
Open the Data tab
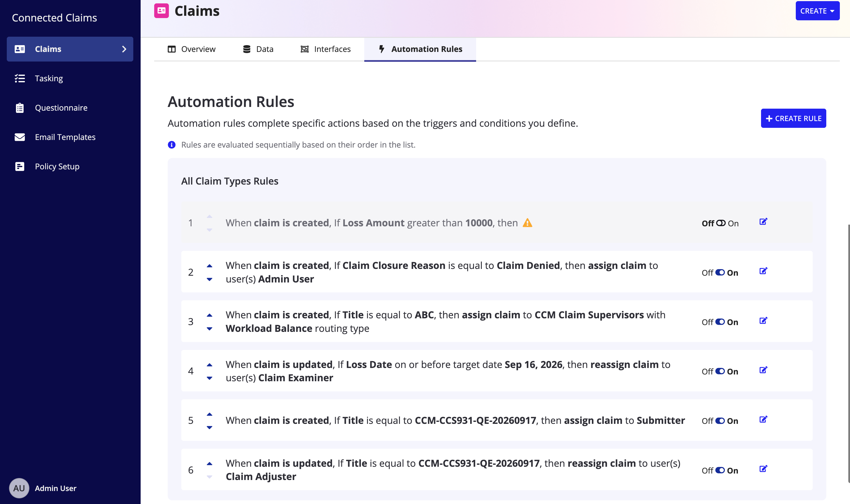point(258,49)
